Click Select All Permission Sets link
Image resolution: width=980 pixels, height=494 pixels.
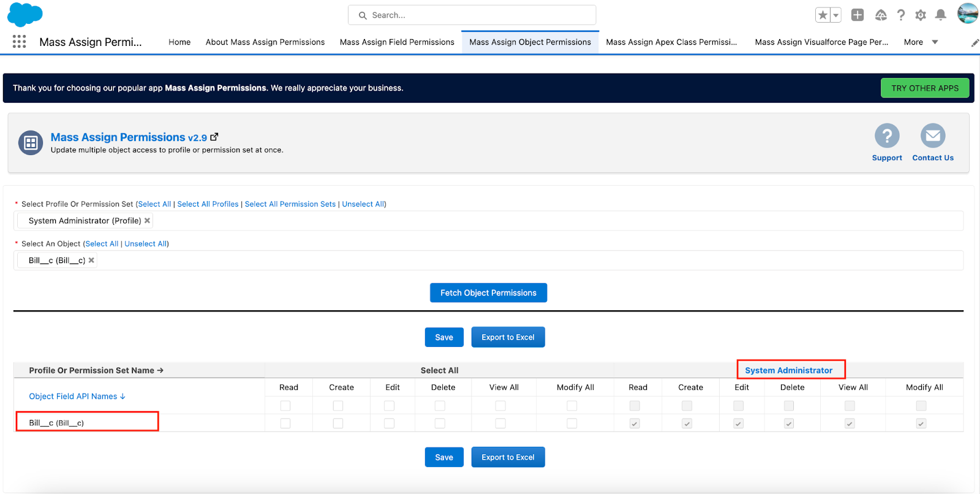tap(290, 204)
